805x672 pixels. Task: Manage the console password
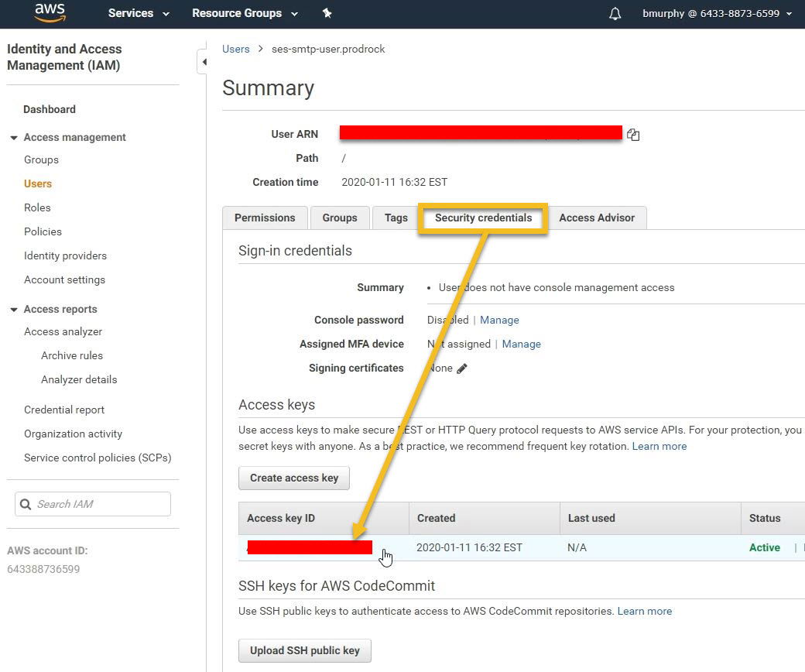[x=499, y=321]
